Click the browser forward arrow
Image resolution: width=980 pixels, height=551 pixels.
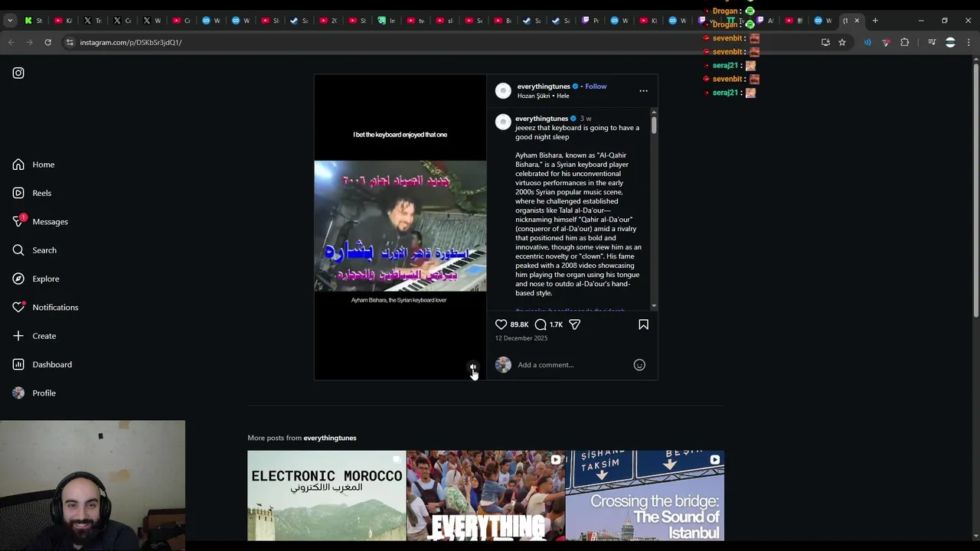29,42
